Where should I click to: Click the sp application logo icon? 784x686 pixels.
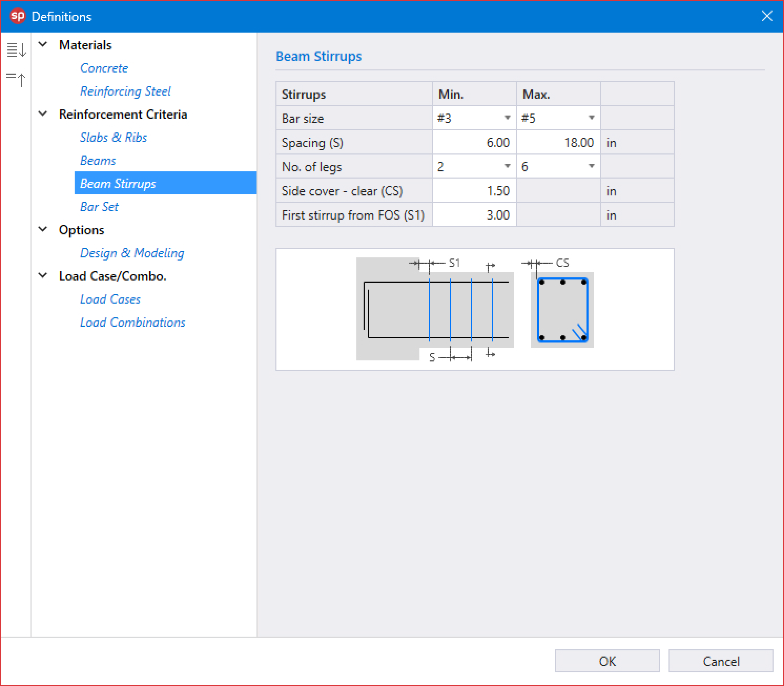coord(18,16)
